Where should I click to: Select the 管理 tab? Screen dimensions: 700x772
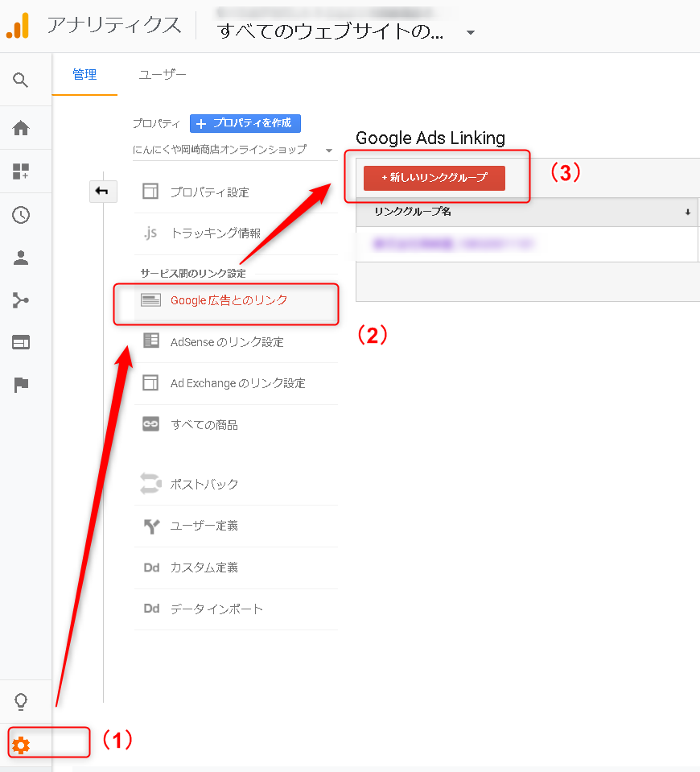pos(84,74)
